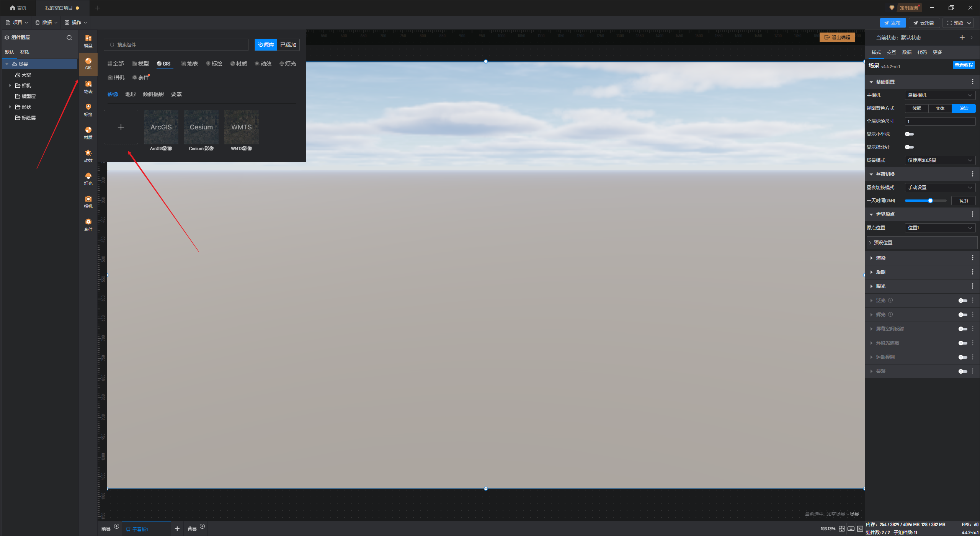Image resolution: width=980 pixels, height=536 pixels.
Task: Switch to the 地形 tab
Action: point(130,95)
